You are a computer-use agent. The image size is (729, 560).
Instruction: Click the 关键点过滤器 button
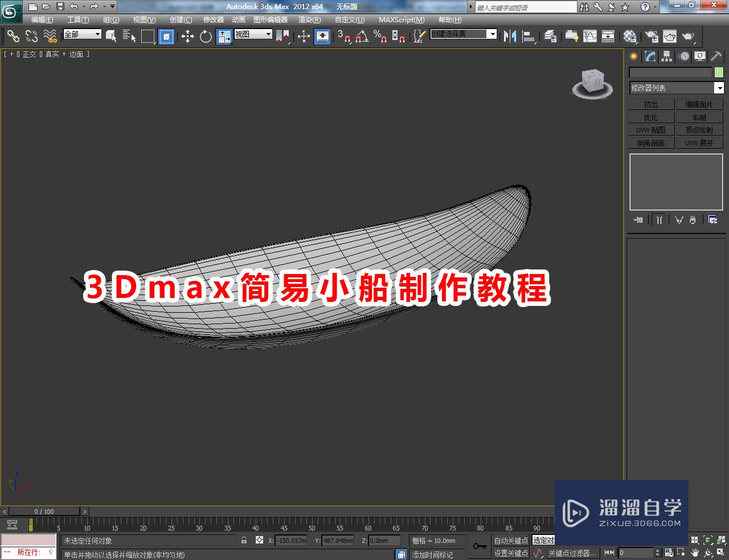click(572, 553)
